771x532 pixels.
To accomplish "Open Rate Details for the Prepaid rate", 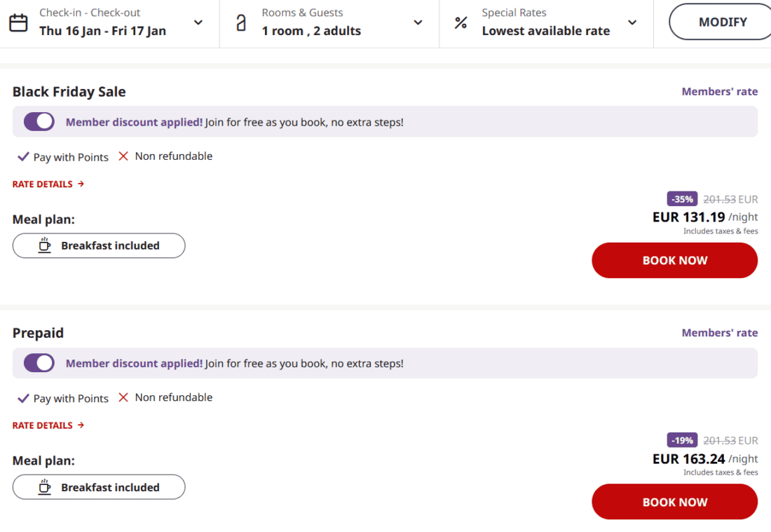I will pos(43,425).
